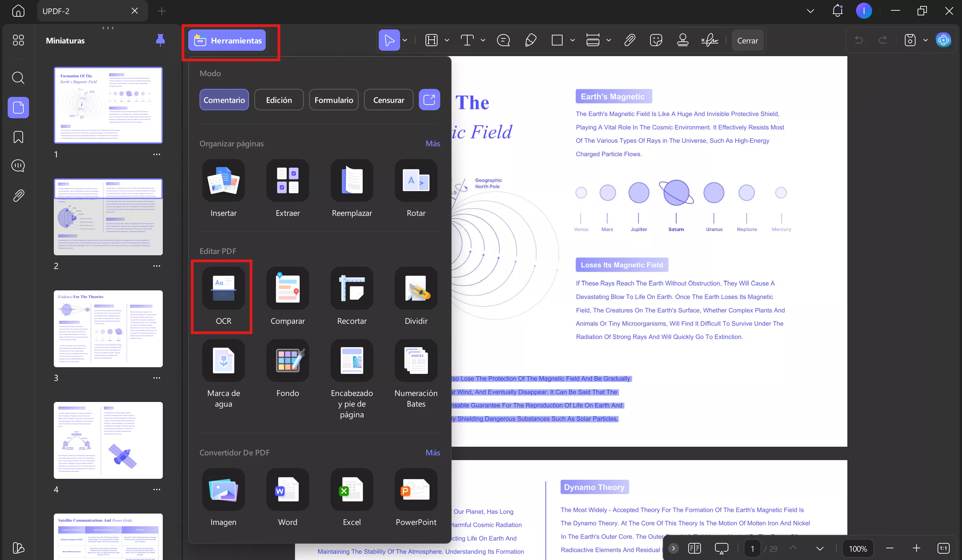Screen dimensions: 962x560
Task: Switch to Formulario mode
Action: [x=334, y=100]
